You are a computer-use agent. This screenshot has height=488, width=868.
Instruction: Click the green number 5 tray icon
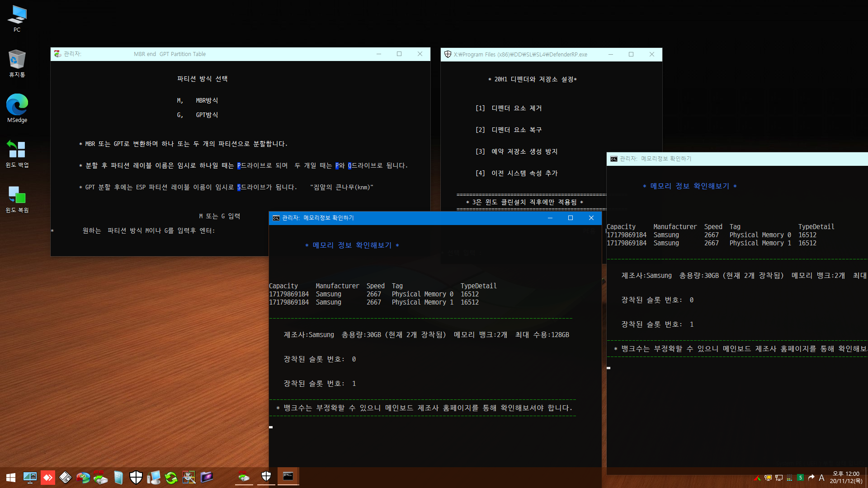point(801,478)
